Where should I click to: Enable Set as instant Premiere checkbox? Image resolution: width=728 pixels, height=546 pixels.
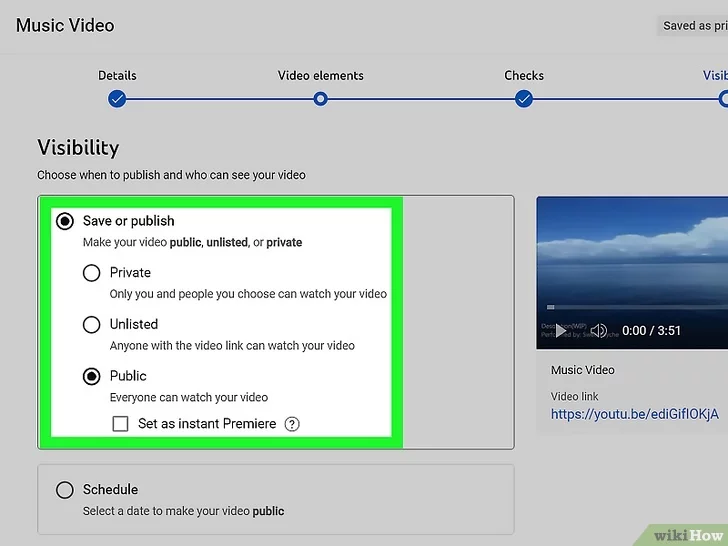coord(121,424)
